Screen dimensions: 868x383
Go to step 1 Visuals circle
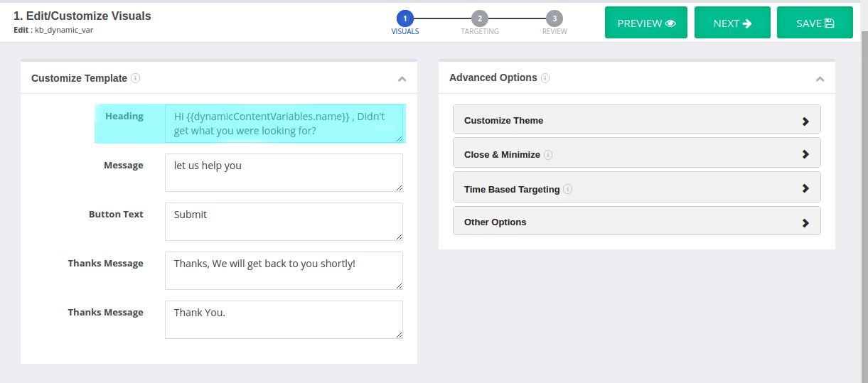click(404, 18)
